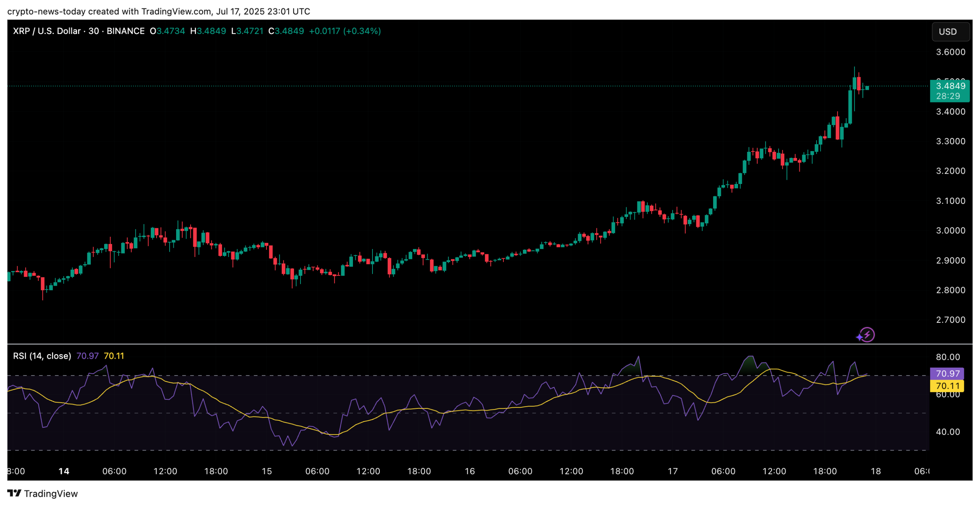
Task: Click the 2.8000 price axis label
Action: [951, 290]
